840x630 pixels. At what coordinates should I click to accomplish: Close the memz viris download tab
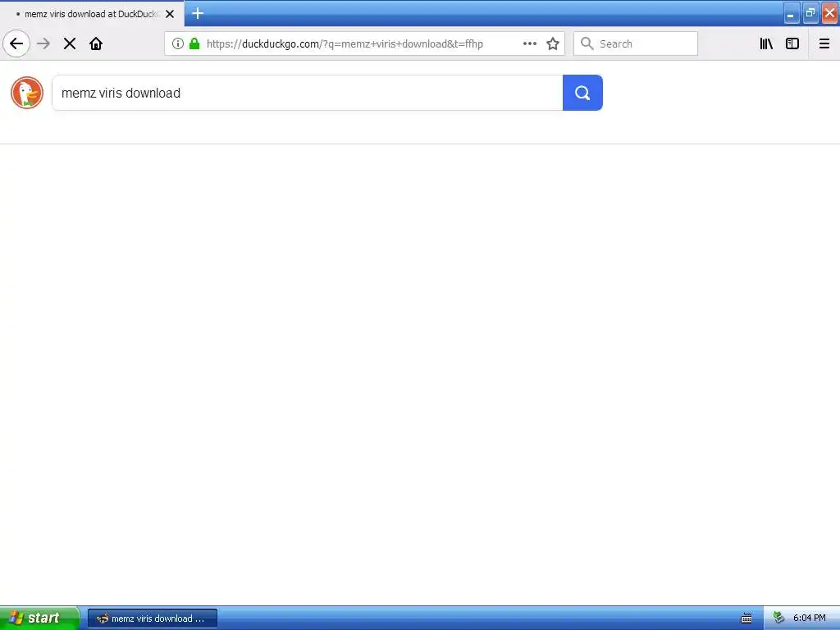[x=170, y=14]
